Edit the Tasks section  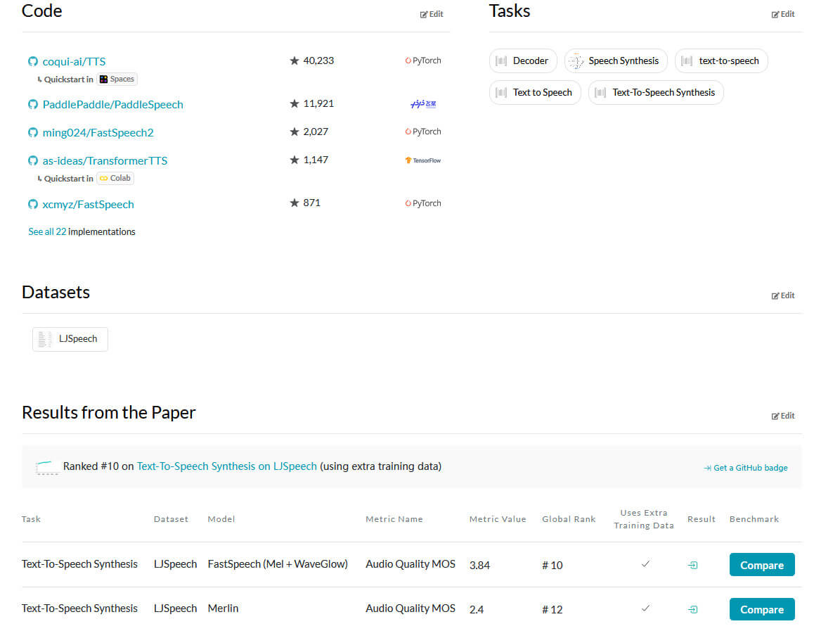(783, 15)
